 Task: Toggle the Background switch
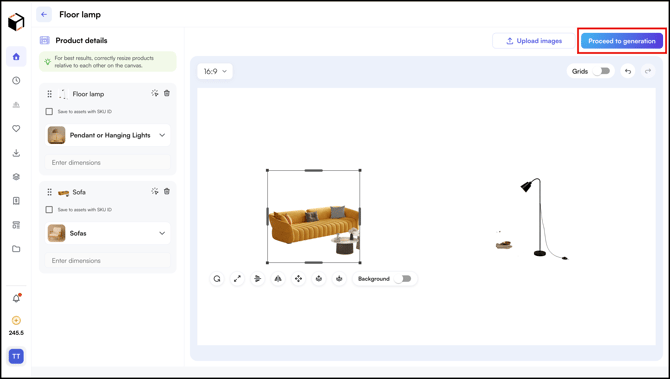point(403,279)
